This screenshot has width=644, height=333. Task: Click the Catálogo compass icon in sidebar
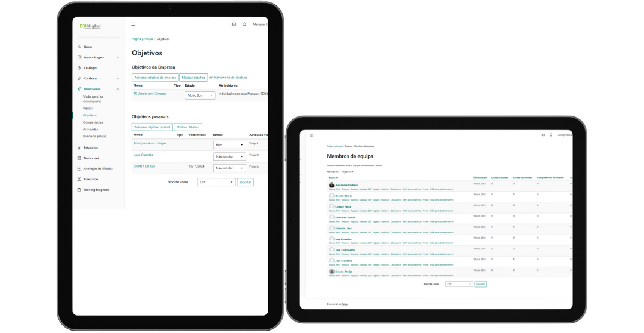79,68
